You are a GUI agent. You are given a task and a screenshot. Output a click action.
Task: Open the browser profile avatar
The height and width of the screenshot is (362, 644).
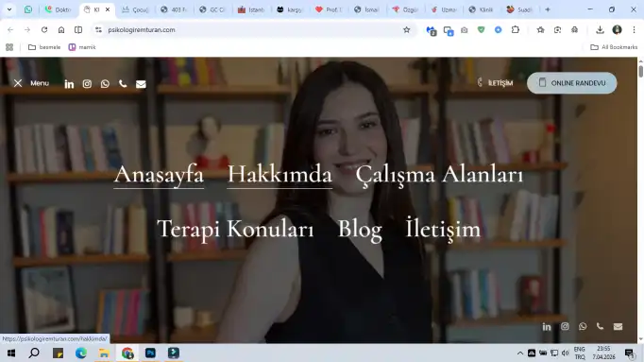pos(617,29)
